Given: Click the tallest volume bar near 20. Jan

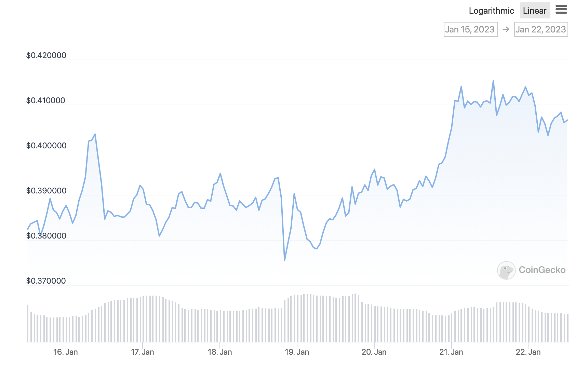Looking at the screenshot, I should (x=356, y=318).
